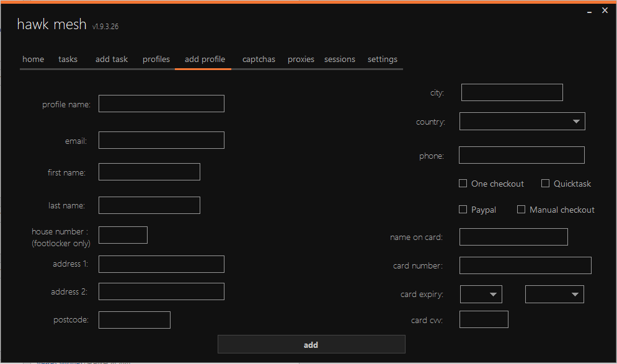
Task: Minimize the hawk mesh window
Action: 588,11
